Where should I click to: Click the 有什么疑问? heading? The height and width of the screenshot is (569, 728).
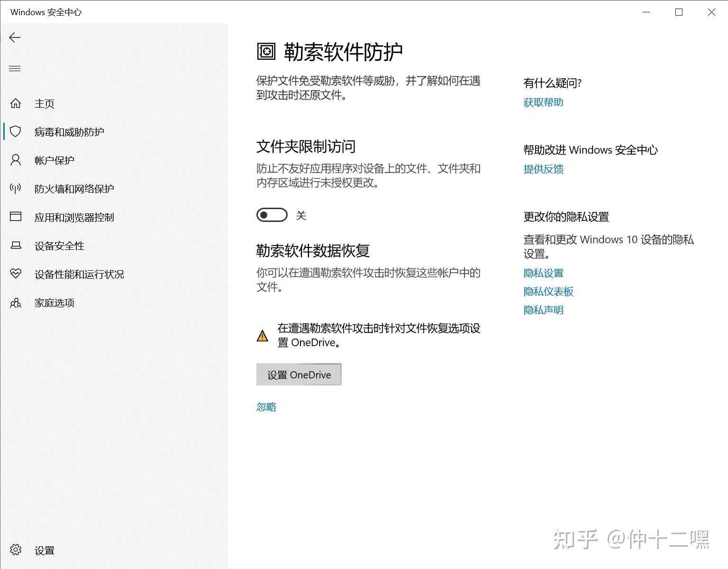(552, 83)
